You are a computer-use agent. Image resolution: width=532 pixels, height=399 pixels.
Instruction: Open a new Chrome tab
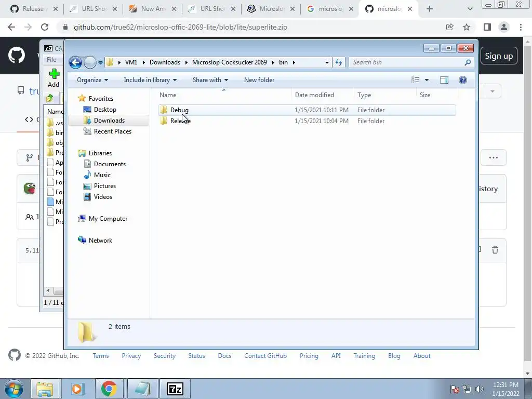(x=430, y=9)
